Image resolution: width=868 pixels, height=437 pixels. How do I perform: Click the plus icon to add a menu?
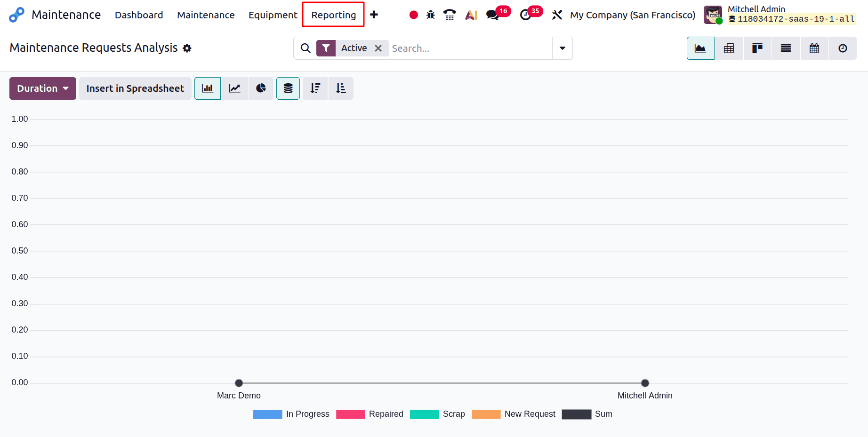(x=374, y=15)
